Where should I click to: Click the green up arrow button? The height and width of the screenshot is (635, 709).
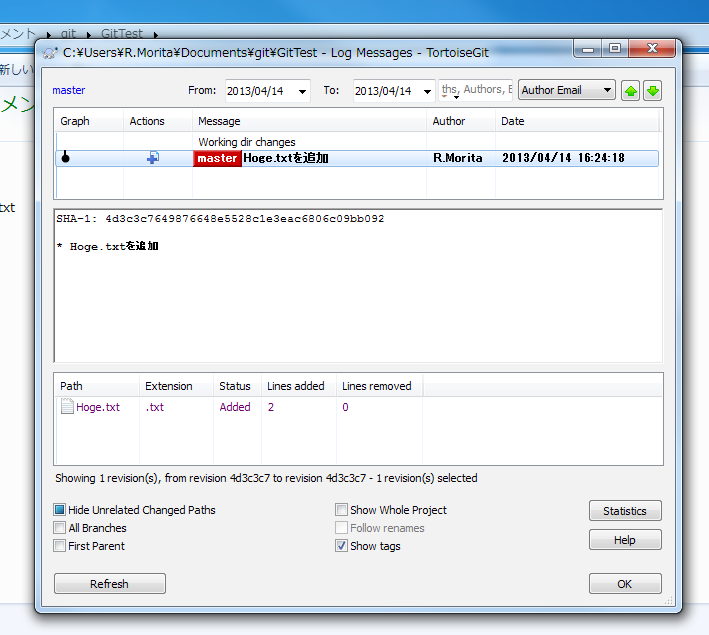click(x=630, y=91)
